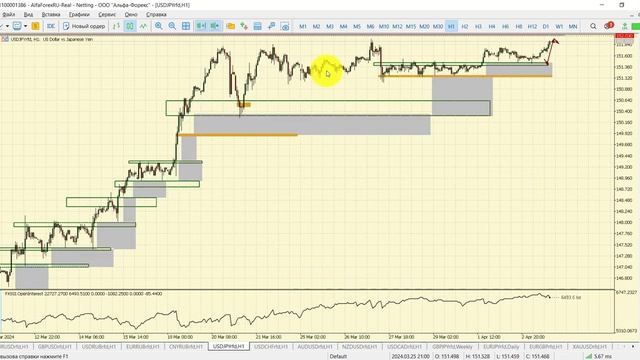Tile chart windows with the grid icon
Viewport: 640px width, 360px height.
pyautogui.click(x=186, y=26)
